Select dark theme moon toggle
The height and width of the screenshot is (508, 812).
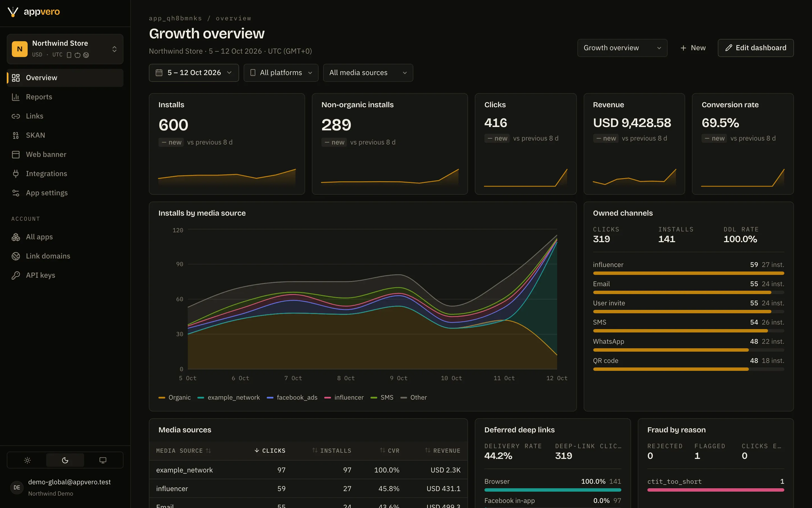coord(65,460)
